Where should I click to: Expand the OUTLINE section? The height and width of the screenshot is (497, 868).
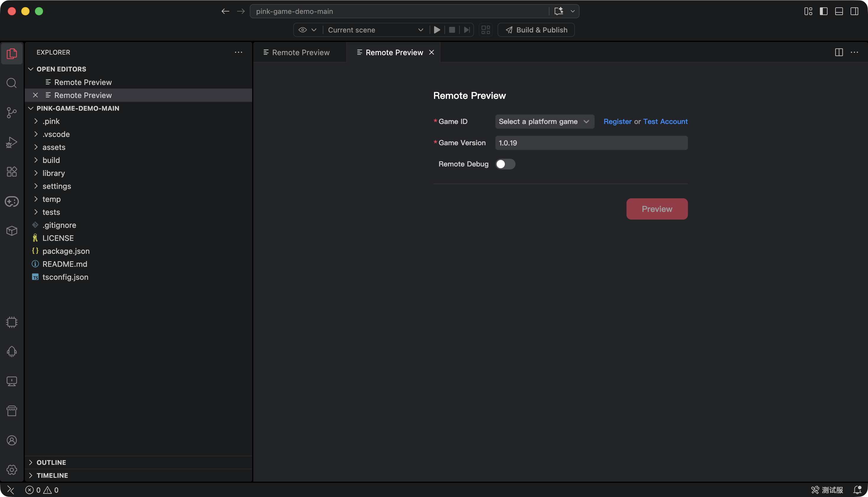[138, 462]
